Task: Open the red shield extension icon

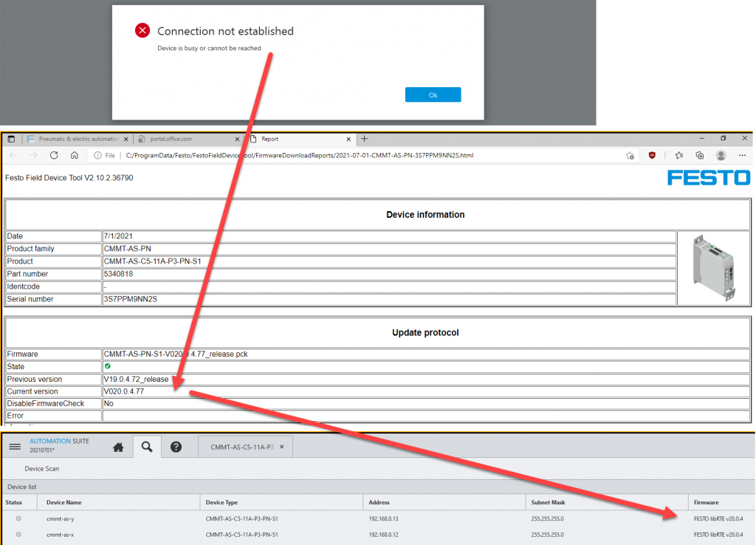Action: [652, 155]
